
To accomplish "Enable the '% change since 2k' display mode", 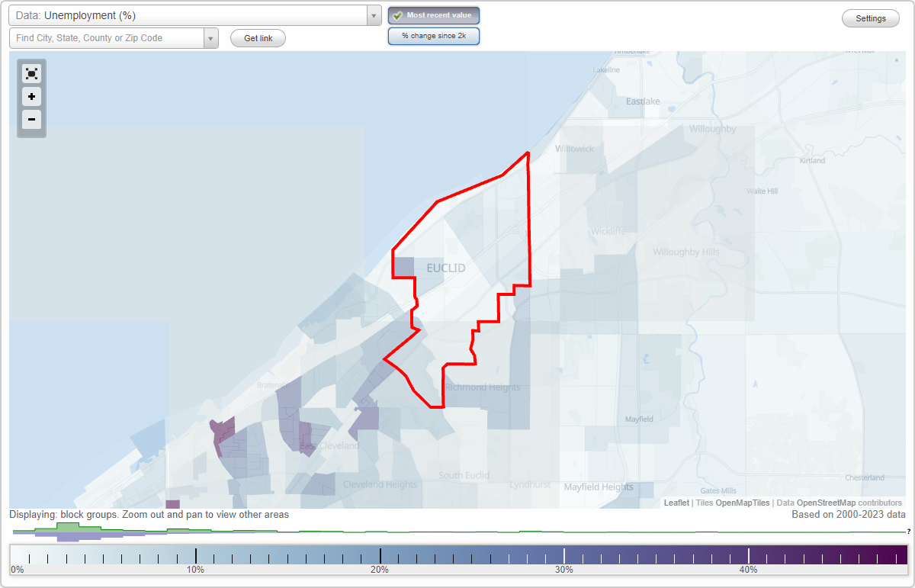I will (434, 35).
